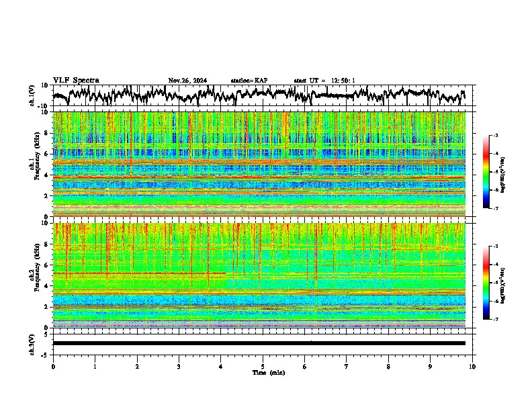Click the date label "Nov.26, 2024"
532x411 pixels.
[x=187, y=81]
